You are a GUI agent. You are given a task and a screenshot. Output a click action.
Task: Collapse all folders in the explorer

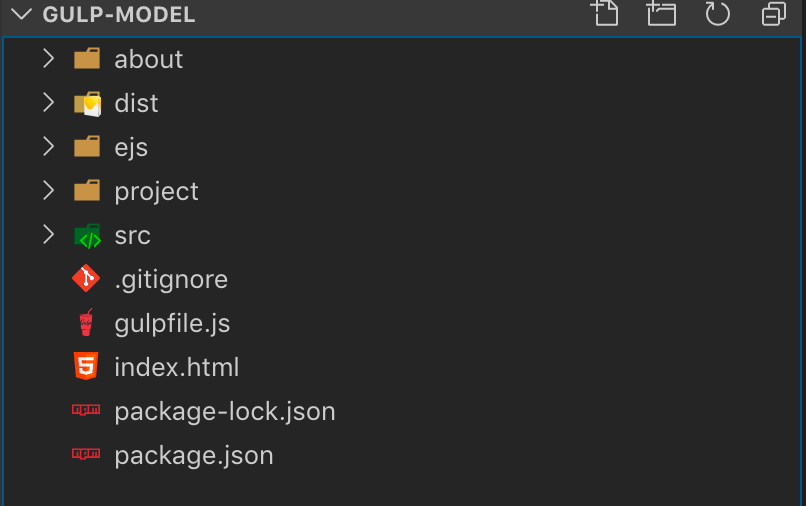point(774,13)
